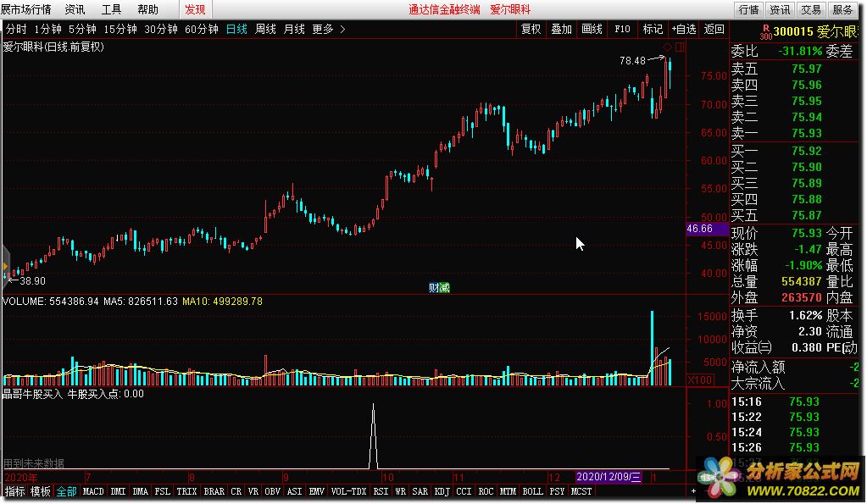The image size is (867, 504).
Task: Click the 叠加 overlay button
Action: coord(561,30)
